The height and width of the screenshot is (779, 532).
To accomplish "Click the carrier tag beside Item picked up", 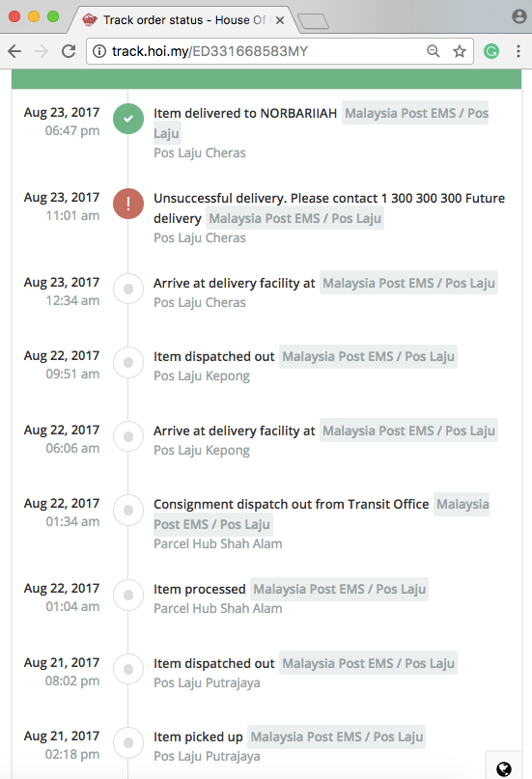I will click(336, 737).
